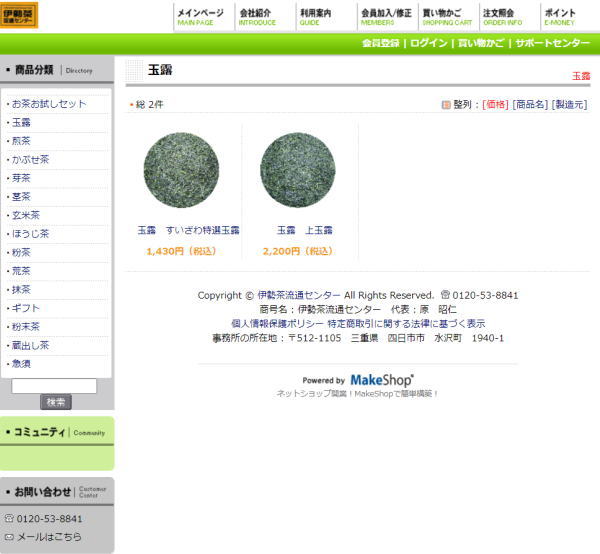Viewport: 600px width, 554px height.
Task: Open the メインページ main page tab
Action: pyautogui.click(x=200, y=16)
